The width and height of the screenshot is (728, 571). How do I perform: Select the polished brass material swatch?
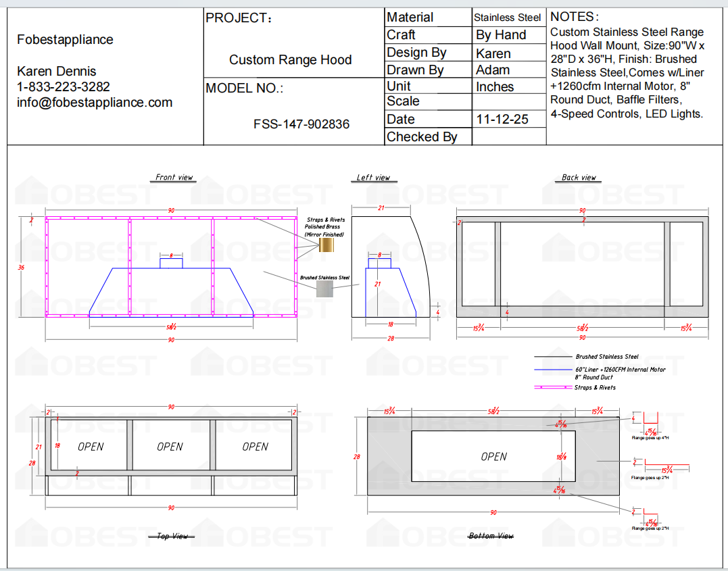(x=326, y=244)
